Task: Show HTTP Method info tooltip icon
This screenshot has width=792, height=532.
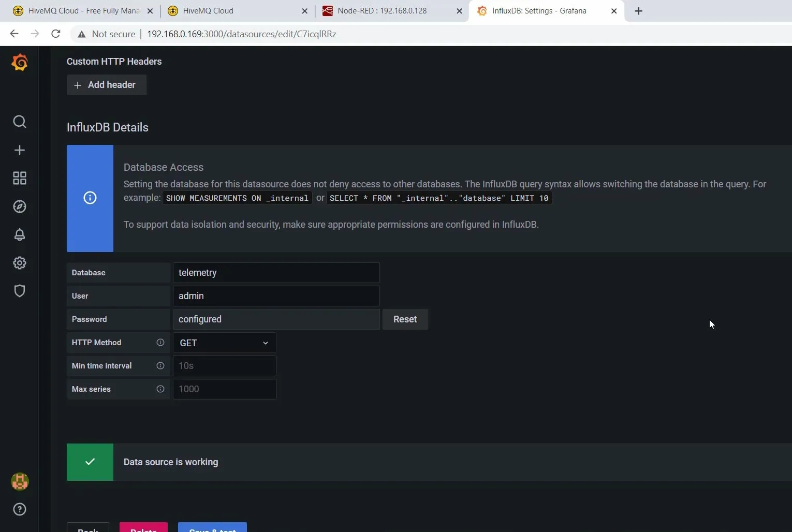Action: [160, 343]
